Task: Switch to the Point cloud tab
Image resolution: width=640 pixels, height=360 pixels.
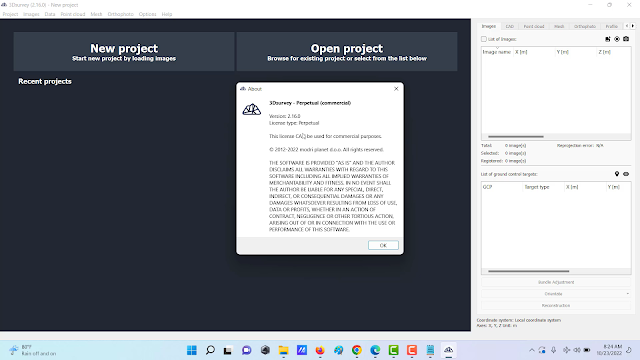Action: pyautogui.click(x=534, y=26)
